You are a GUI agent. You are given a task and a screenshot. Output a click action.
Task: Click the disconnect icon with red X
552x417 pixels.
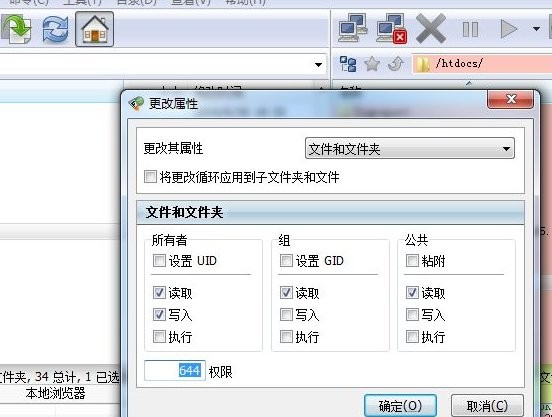[x=391, y=29]
